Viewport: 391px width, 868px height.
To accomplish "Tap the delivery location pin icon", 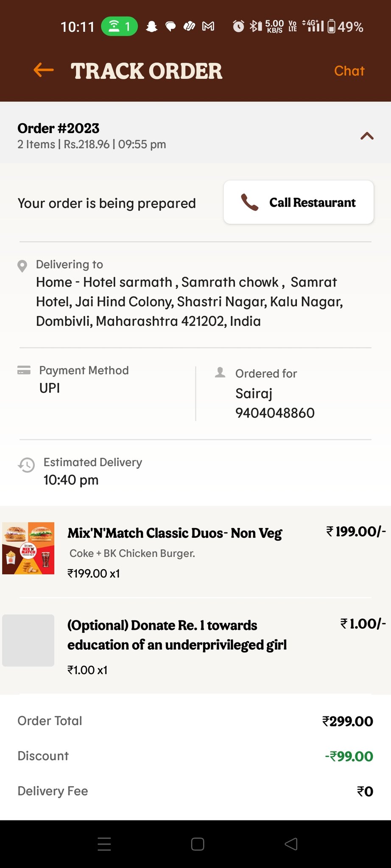I will 22,266.
